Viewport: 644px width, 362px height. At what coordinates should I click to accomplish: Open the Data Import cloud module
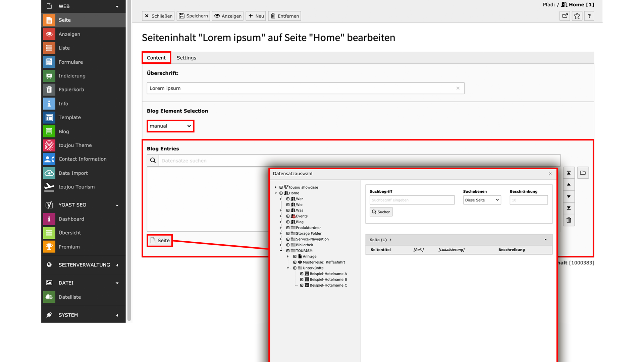coord(49,173)
